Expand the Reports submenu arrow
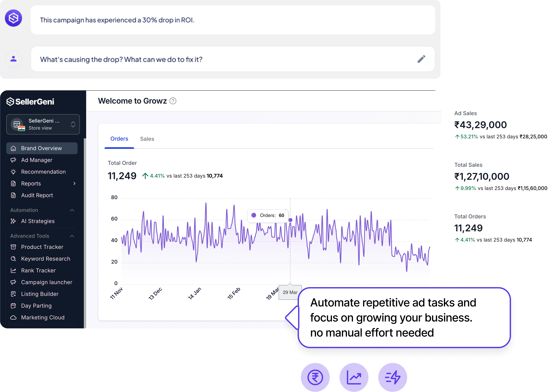Viewport: 551px width, 392px height. tap(74, 183)
